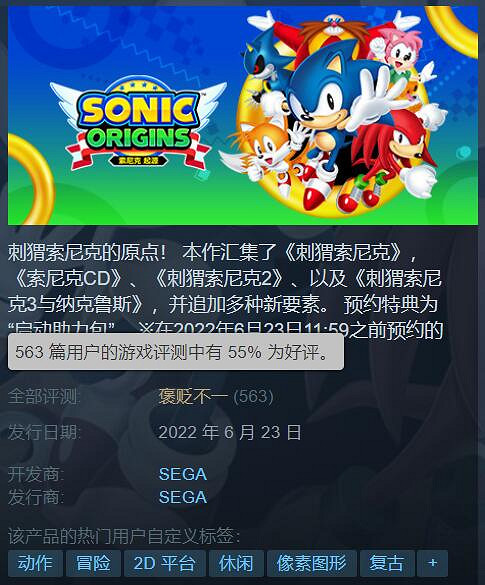Image resolution: width=485 pixels, height=585 pixels.
Task: Choose the 像素图形 tag
Action: 312,563
